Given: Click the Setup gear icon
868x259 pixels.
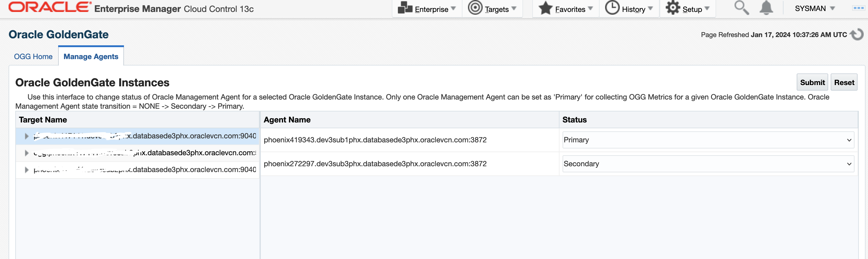Looking at the screenshot, I should [x=672, y=8].
